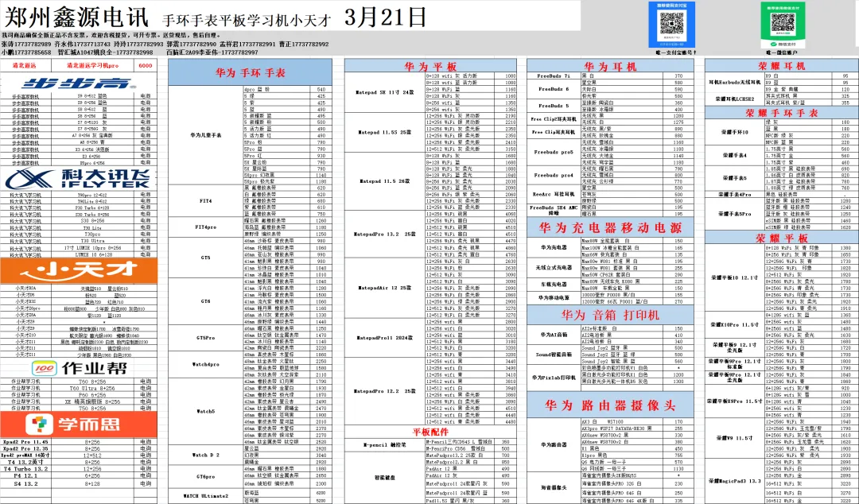Click the FreeBuds 6 cell

tap(554, 89)
